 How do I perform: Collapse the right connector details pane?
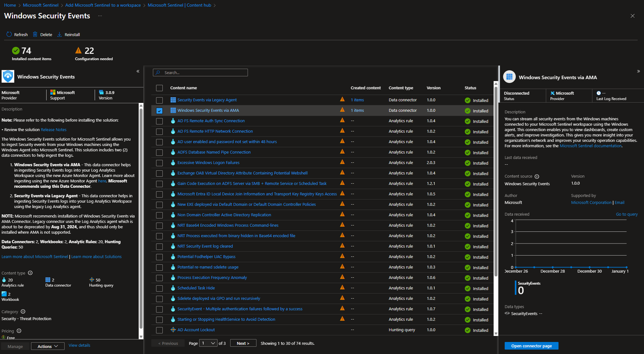pos(638,71)
